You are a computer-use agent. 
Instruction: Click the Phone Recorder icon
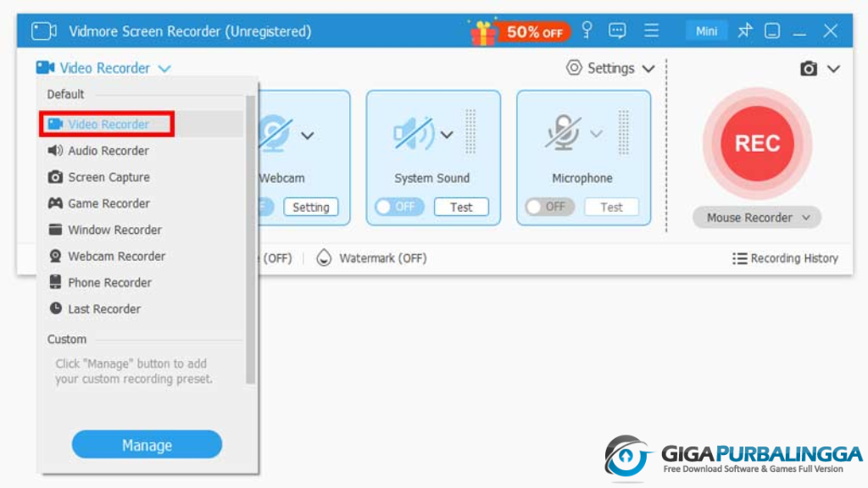coord(55,282)
